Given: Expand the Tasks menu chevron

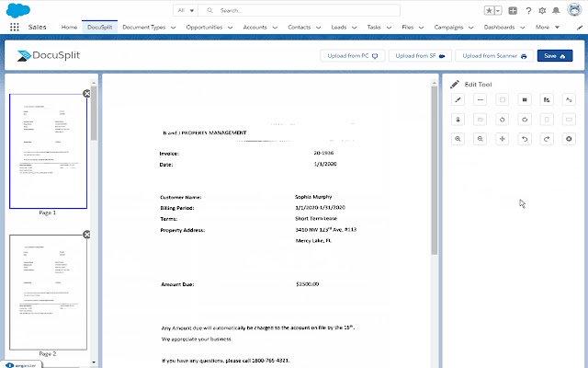Looking at the screenshot, I should tap(389, 28).
